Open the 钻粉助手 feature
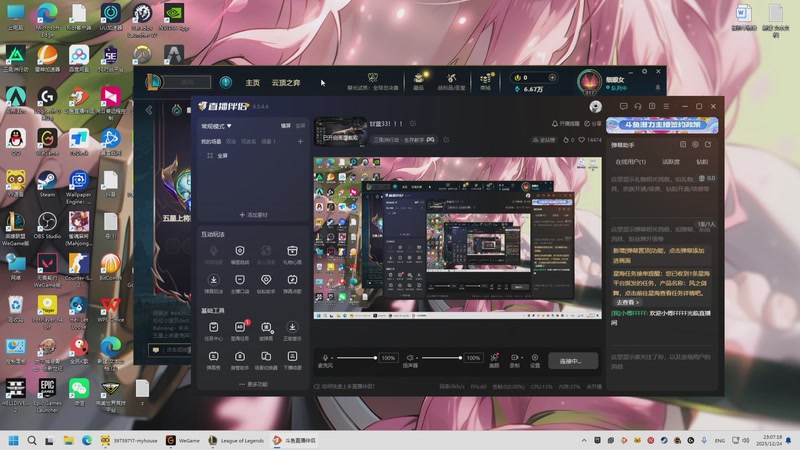Image resolution: width=800 pixels, height=450 pixels. (266, 284)
